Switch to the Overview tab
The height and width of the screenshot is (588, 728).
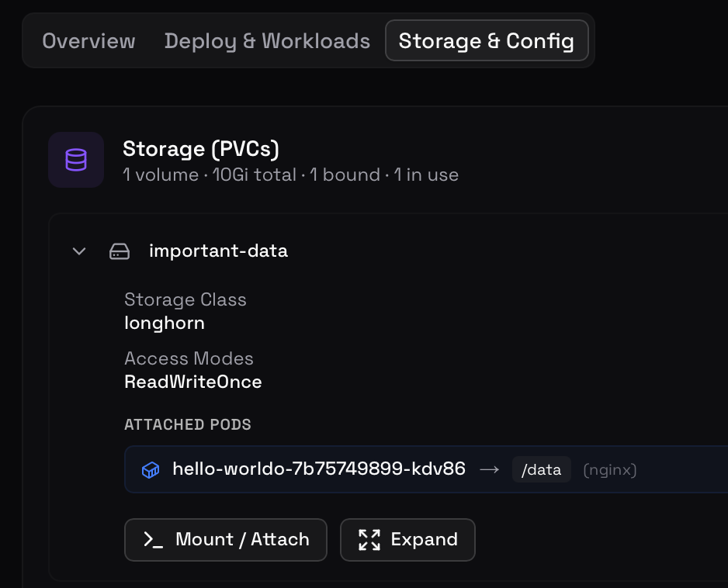tap(88, 41)
